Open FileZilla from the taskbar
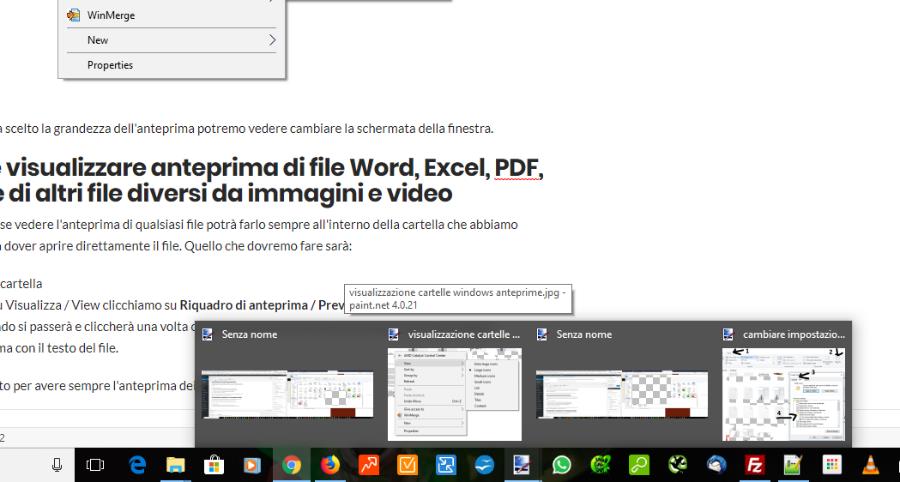Screen dimensions: 900x482 click(x=754, y=464)
